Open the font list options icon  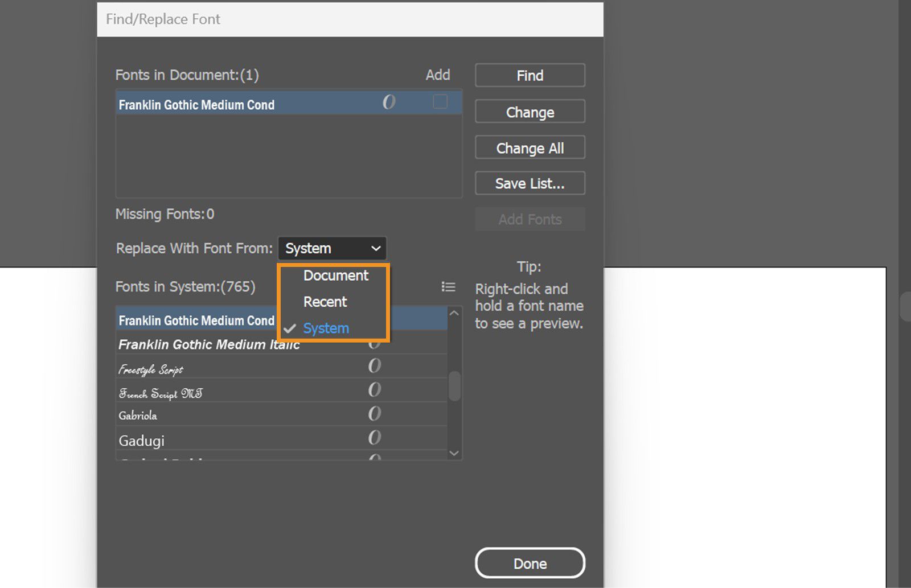click(x=448, y=287)
